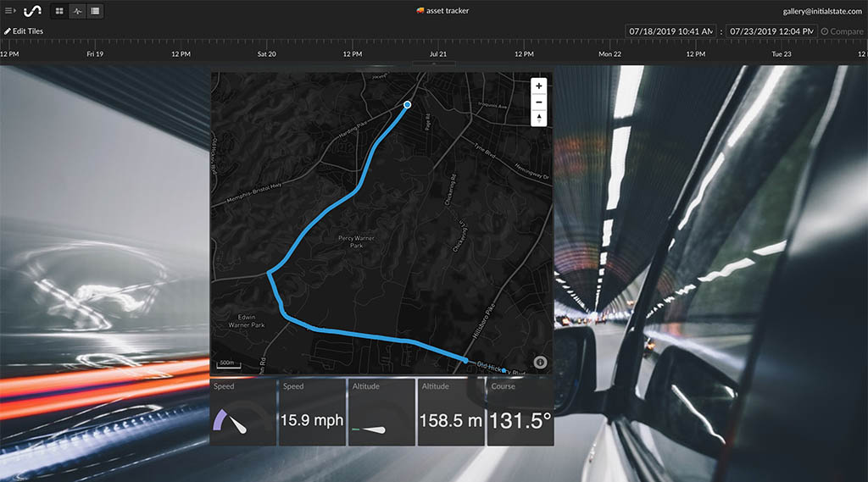This screenshot has width=868, height=482.
Task: Switch to Tiles view
Action: 58,11
